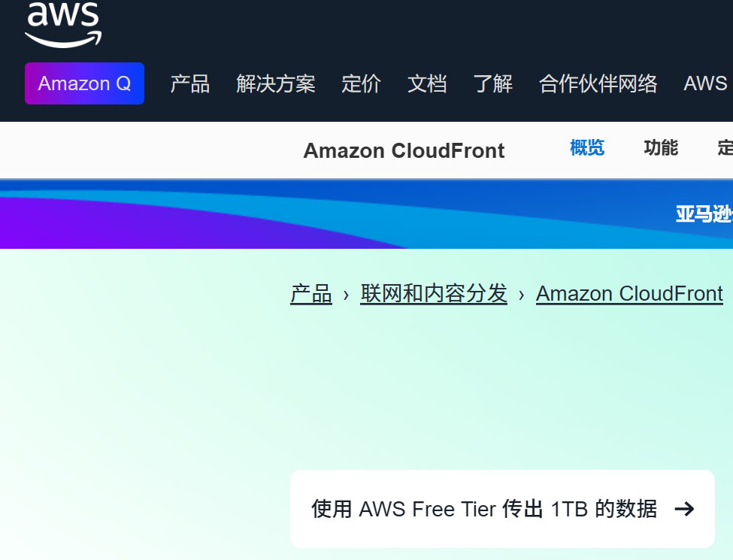Select 定价 in the top navigation
This screenshot has width=733, height=560.
coord(362,83)
